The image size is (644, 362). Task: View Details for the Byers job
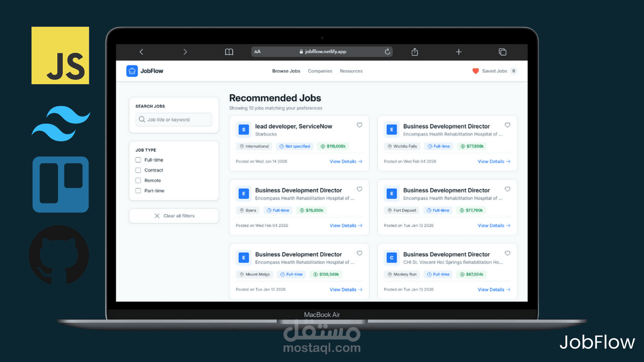click(x=346, y=226)
